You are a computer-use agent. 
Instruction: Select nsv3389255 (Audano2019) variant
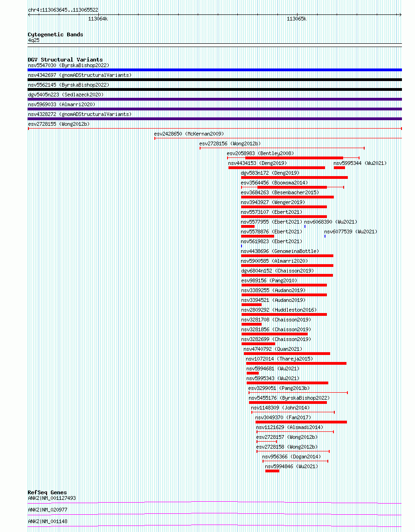273,291
